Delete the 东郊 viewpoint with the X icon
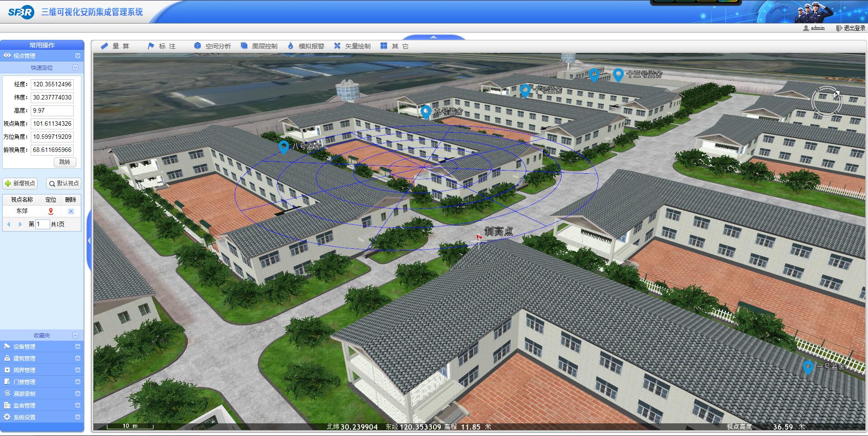The height and width of the screenshot is (436, 868). click(x=71, y=211)
